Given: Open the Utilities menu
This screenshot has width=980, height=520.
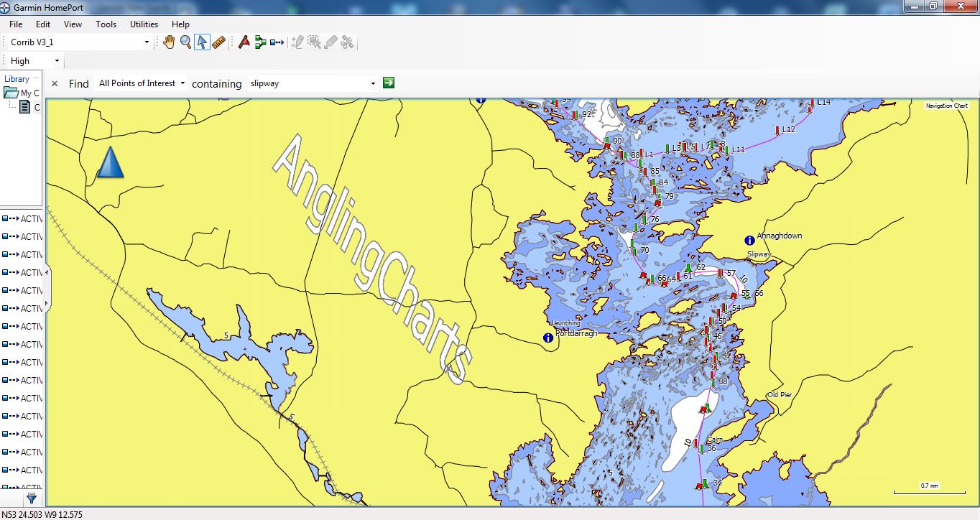Looking at the screenshot, I should [144, 24].
